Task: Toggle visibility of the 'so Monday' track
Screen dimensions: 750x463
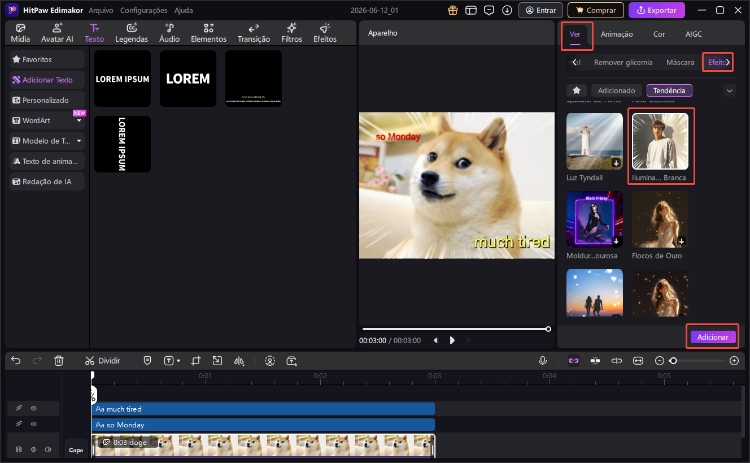Action: coord(33,424)
